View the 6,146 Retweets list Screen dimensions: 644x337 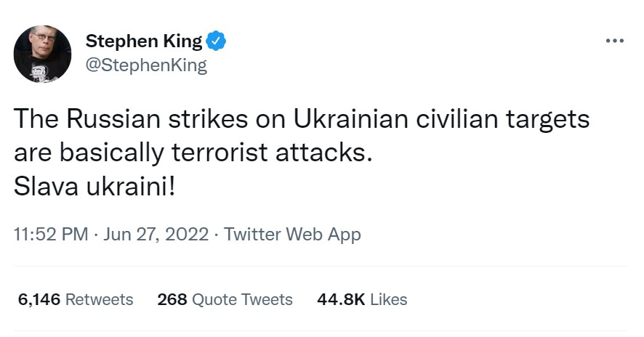(74, 299)
